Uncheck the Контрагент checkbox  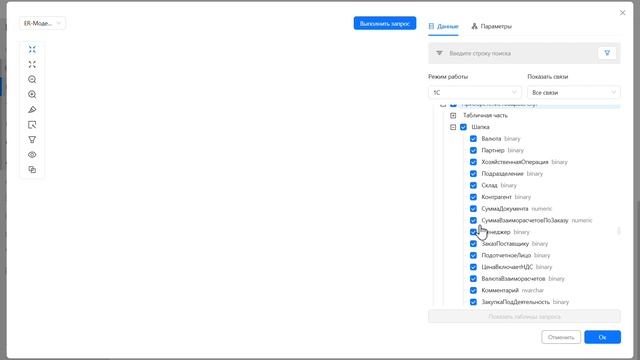click(x=473, y=197)
